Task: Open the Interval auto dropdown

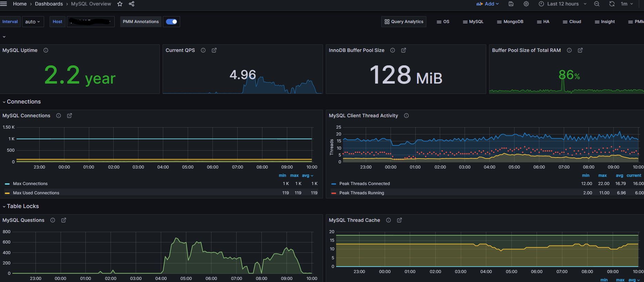Action: (x=33, y=22)
